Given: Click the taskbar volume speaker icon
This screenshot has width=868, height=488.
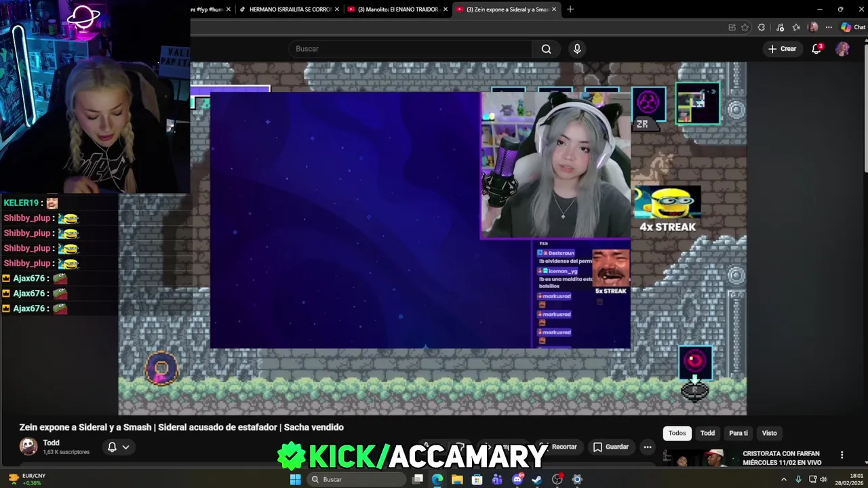Looking at the screenshot, I should click(x=823, y=479).
